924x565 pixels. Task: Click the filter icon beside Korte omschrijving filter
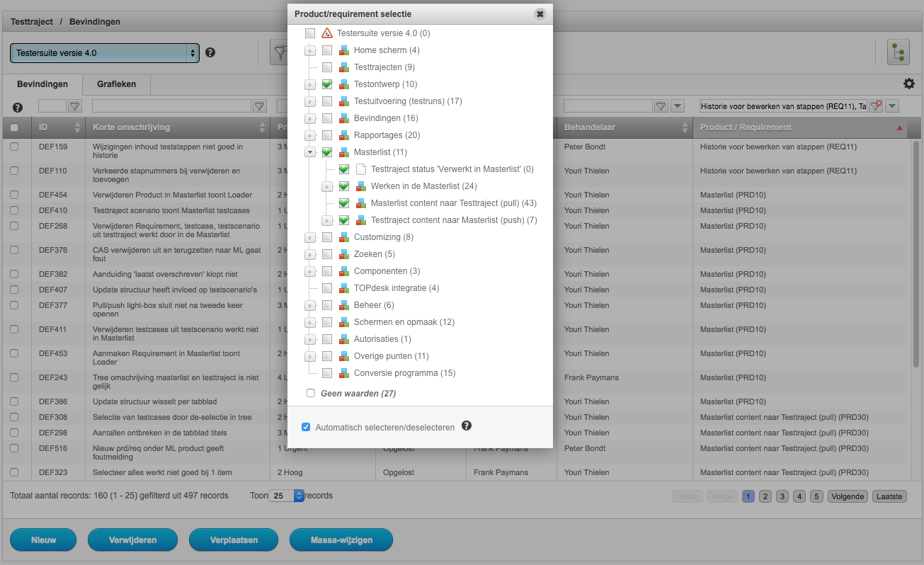260,106
